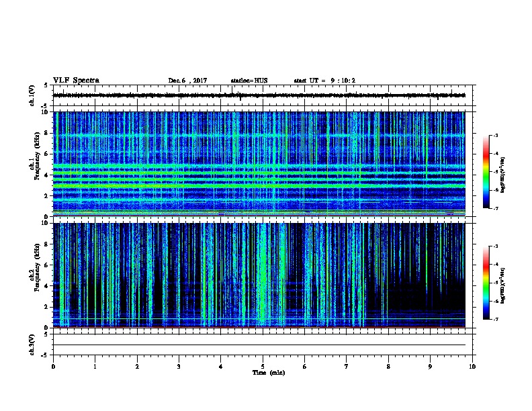
Task: Click the bright 3 kHz band in ch.1 spectrogram
Action: click(259, 186)
